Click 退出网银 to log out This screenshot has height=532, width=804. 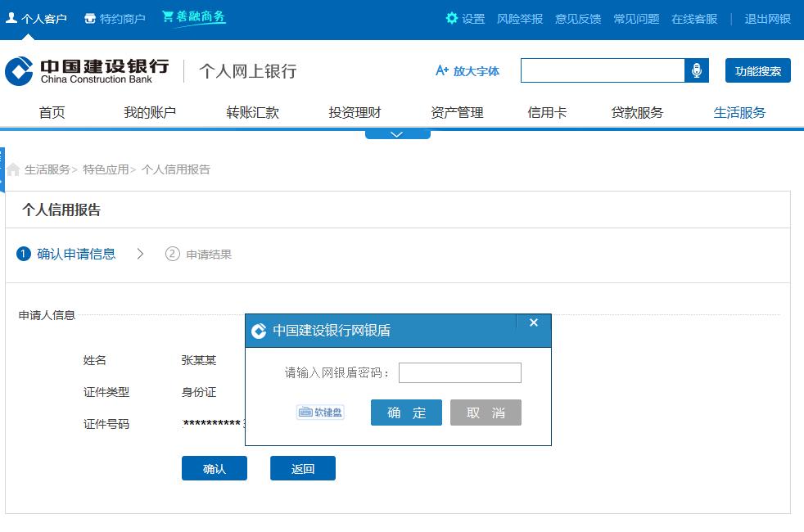766,18
